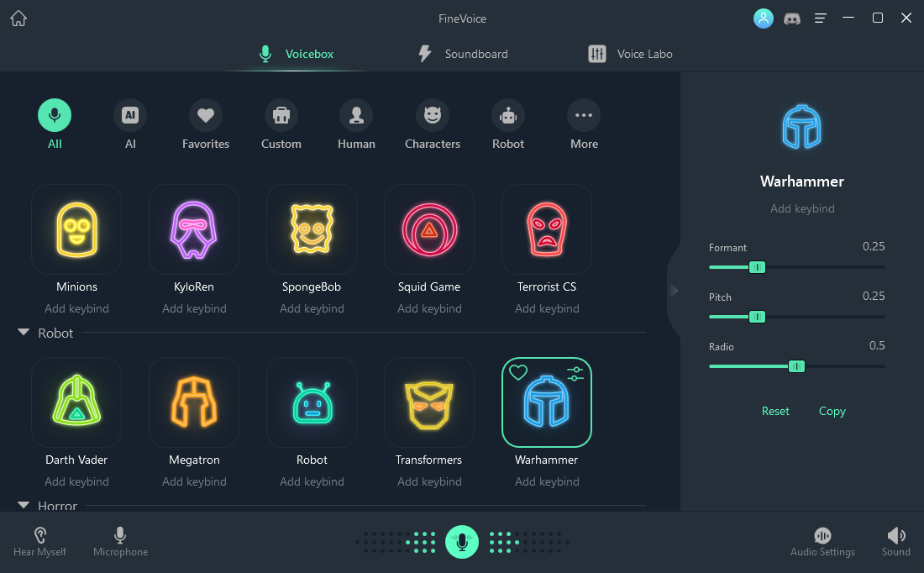Collapse the right settings panel arrow
Viewport: 924px width, 573px height.
coord(675,290)
